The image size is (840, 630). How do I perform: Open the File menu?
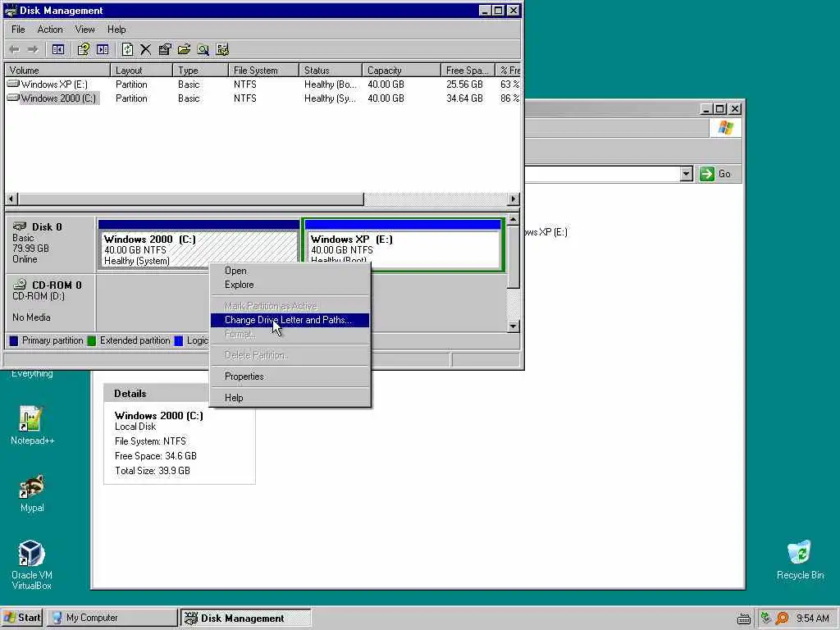click(18, 30)
